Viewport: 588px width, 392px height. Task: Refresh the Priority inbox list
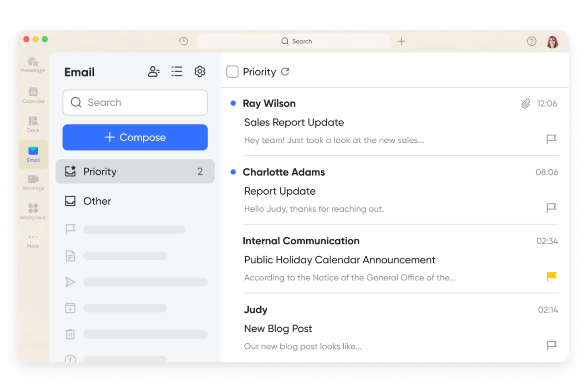(x=285, y=71)
